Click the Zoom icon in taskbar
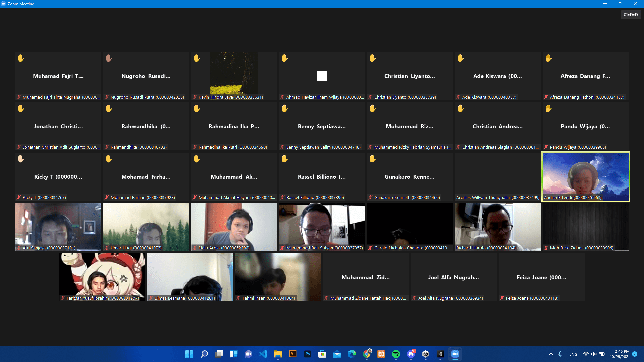Screen dimensions: 644x362 pyautogui.click(x=455, y=354)
